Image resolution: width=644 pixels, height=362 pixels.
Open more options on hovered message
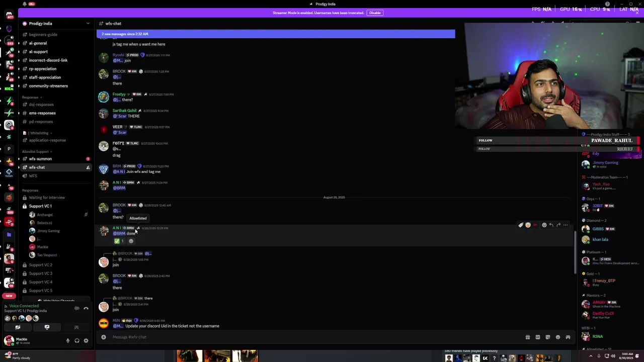(566, 225)
